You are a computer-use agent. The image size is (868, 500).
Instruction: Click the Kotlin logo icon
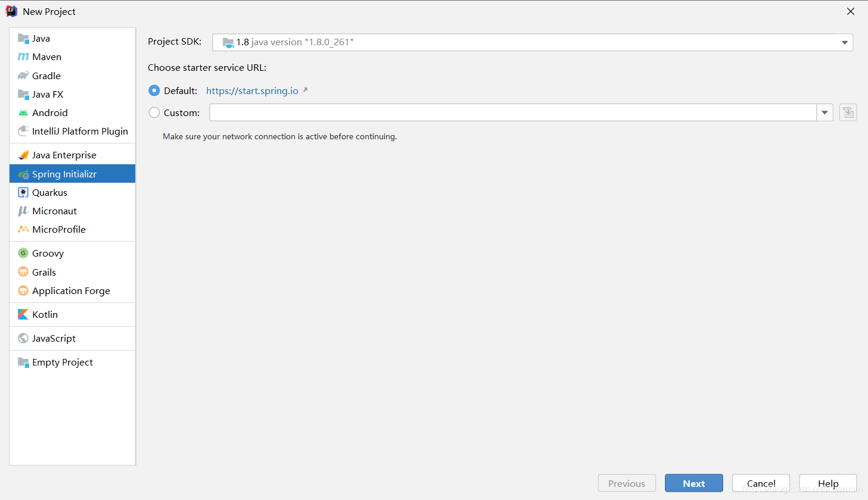tap(23, 314)
